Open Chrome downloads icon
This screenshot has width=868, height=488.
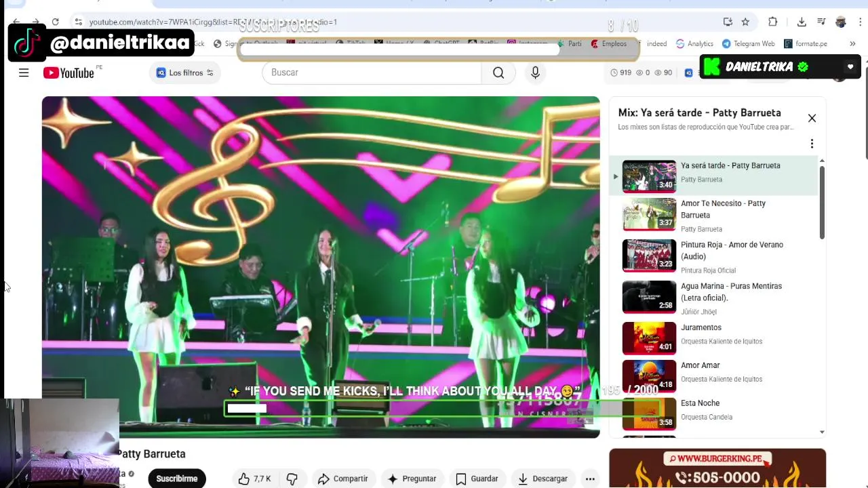[x=802, y=22]
